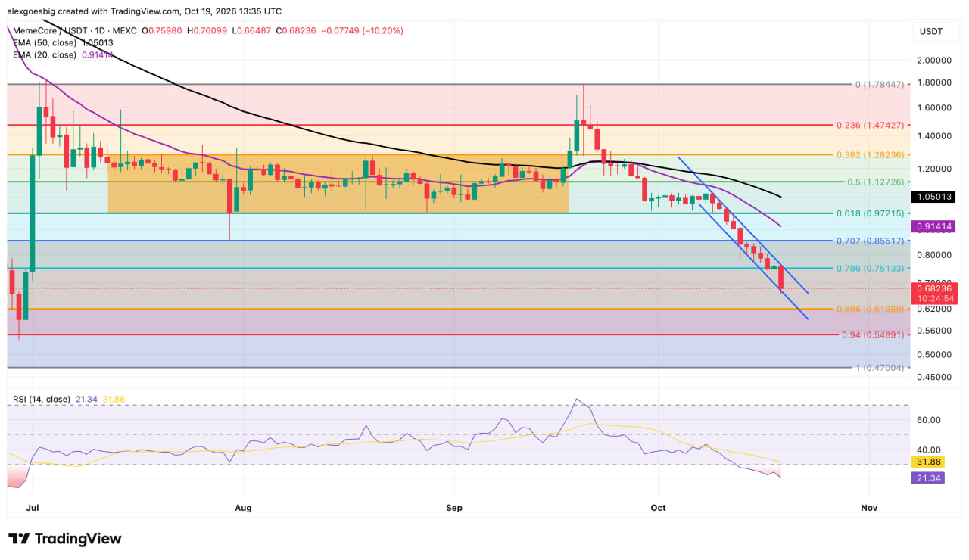Click the Fibonacci label 1 (0.47004)
Viewport: 969px width, 560px height.
[x=880, y=367]
